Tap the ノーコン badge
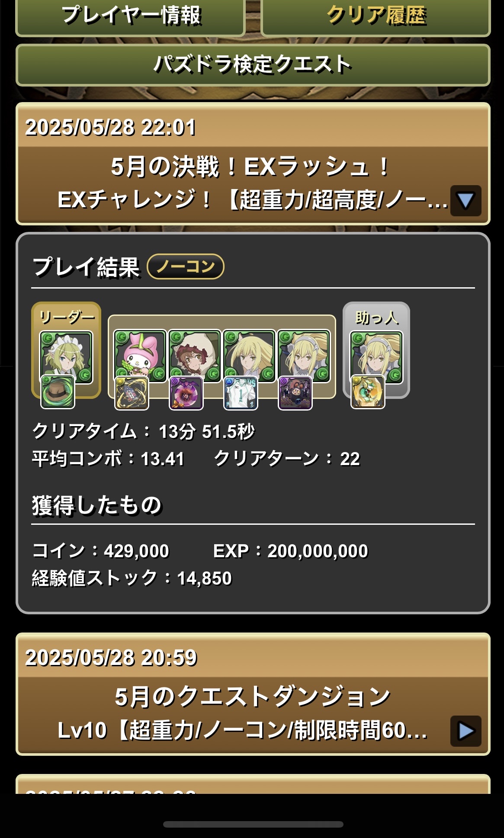This screenshot has height=838, width=504. (186, 266)
